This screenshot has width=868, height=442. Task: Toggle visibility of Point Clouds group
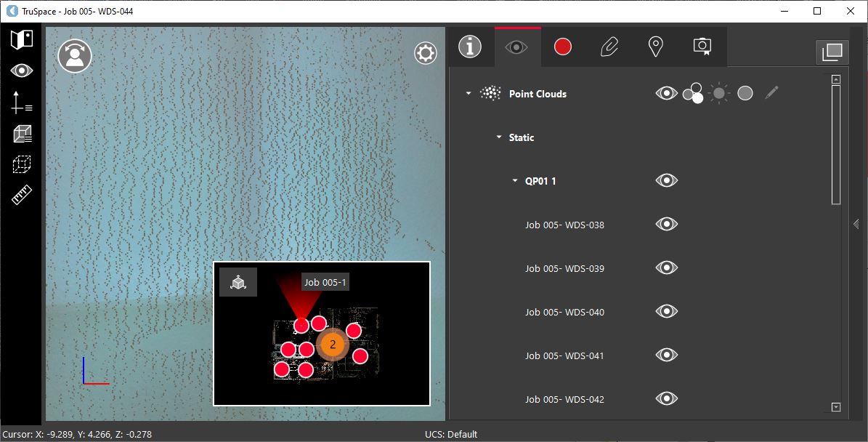tap(666, 93)
